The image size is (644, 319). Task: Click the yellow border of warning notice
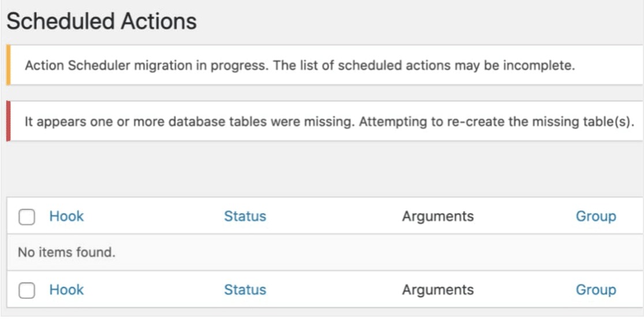point(8,65)
